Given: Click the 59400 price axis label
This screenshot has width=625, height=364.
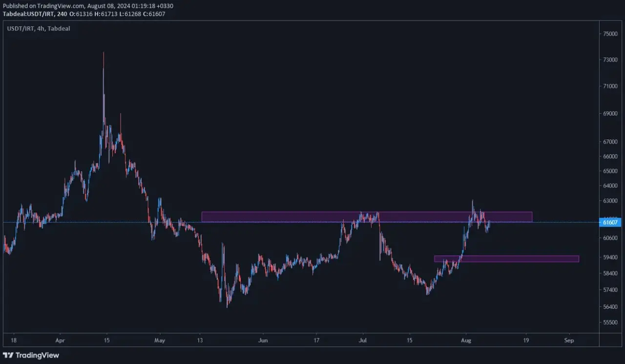Looking at the screenshot, I should (x=611, y=257).
